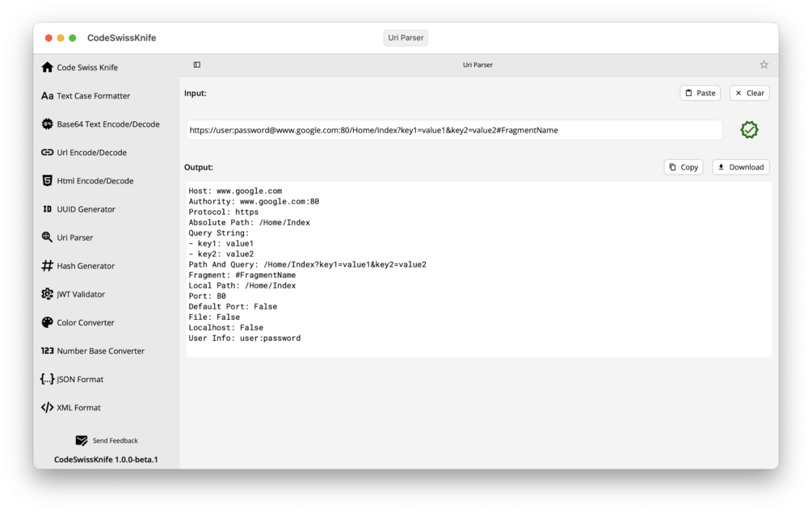Click the 'Input:' label
The image size is (812, 513).
(x=196, y=93)
